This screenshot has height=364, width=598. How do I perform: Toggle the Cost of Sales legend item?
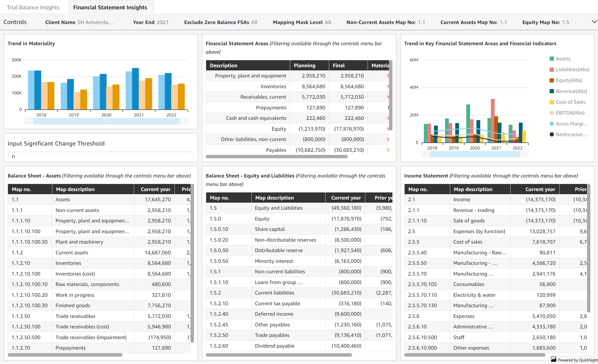click(551, 102)
